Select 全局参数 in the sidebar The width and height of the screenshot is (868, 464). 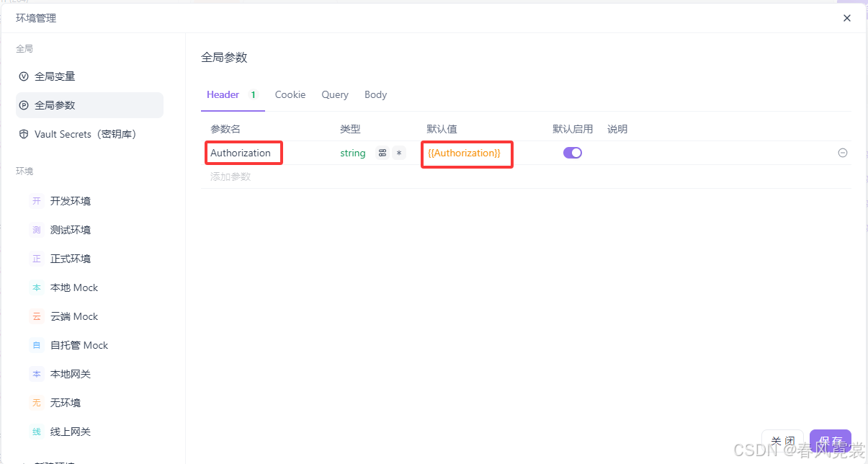pos(89,105)
